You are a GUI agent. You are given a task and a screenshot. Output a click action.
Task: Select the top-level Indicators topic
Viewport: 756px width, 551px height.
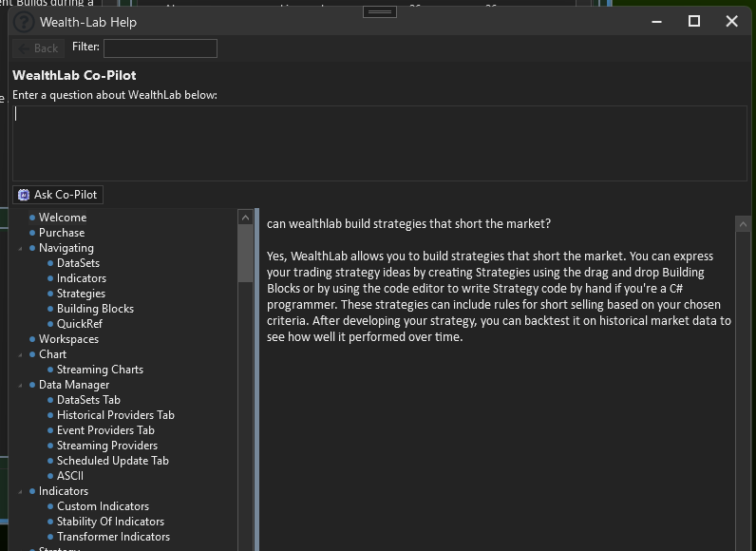64,491
